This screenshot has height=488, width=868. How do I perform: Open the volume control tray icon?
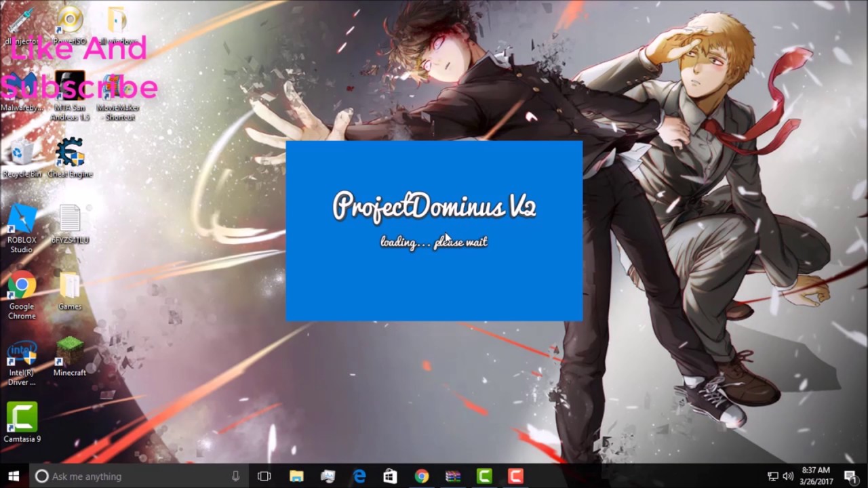[788, 476]
